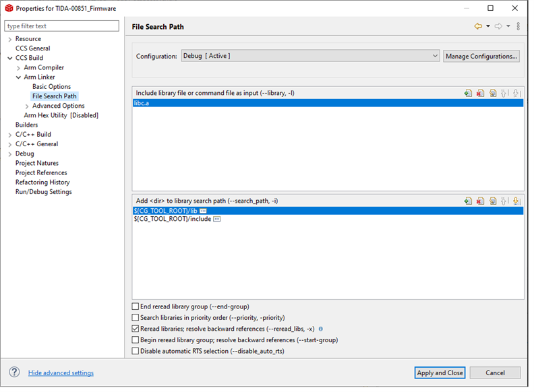Uncheck Reread libraries; resolve backward references

(x=136, y=329)
